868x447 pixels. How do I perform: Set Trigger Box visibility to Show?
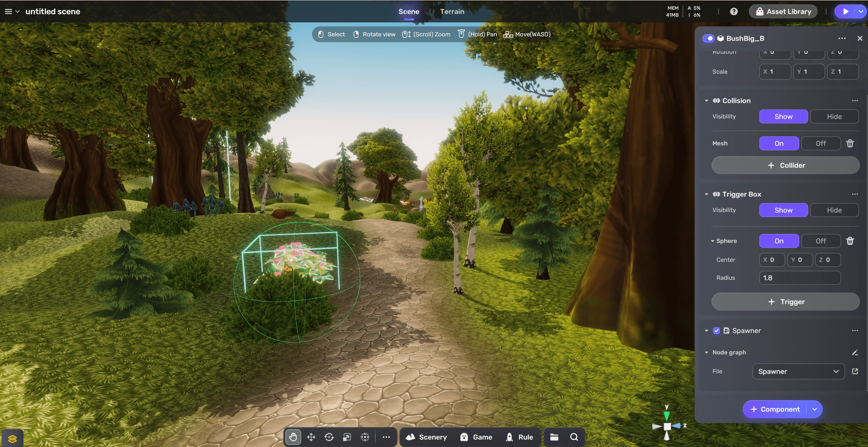[x=784, y=210]
